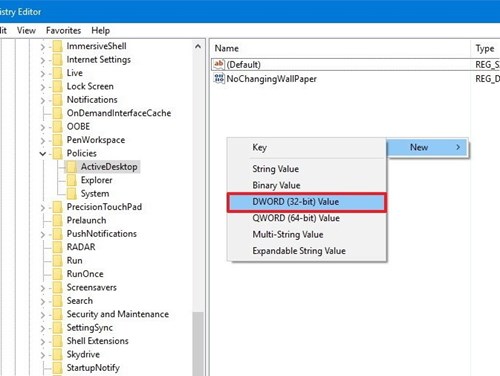Choose Expandable String Value
The width and height of the screenshot is (500, 376).
[307, 251]
